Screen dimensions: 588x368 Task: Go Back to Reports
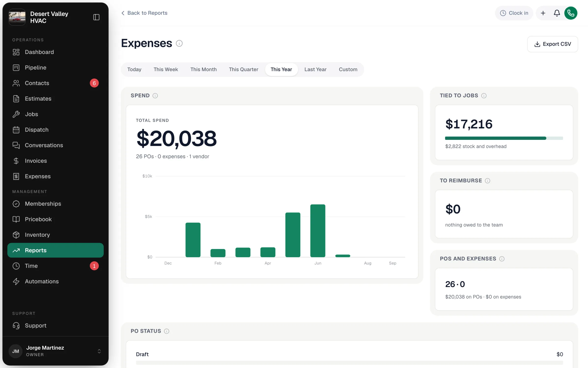pyautogui.click(x=144, y=13)
